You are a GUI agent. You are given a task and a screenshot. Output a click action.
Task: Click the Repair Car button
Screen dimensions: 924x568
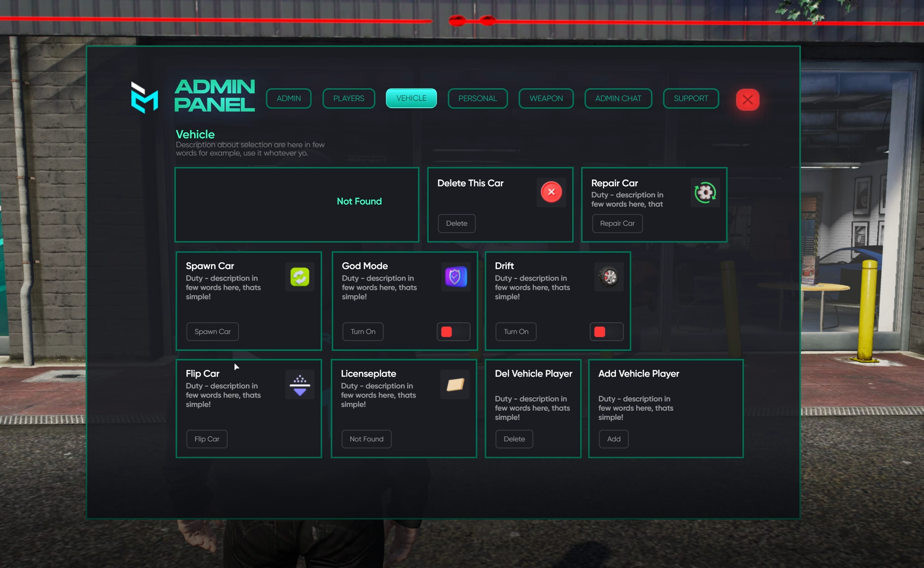click(617, 224)
